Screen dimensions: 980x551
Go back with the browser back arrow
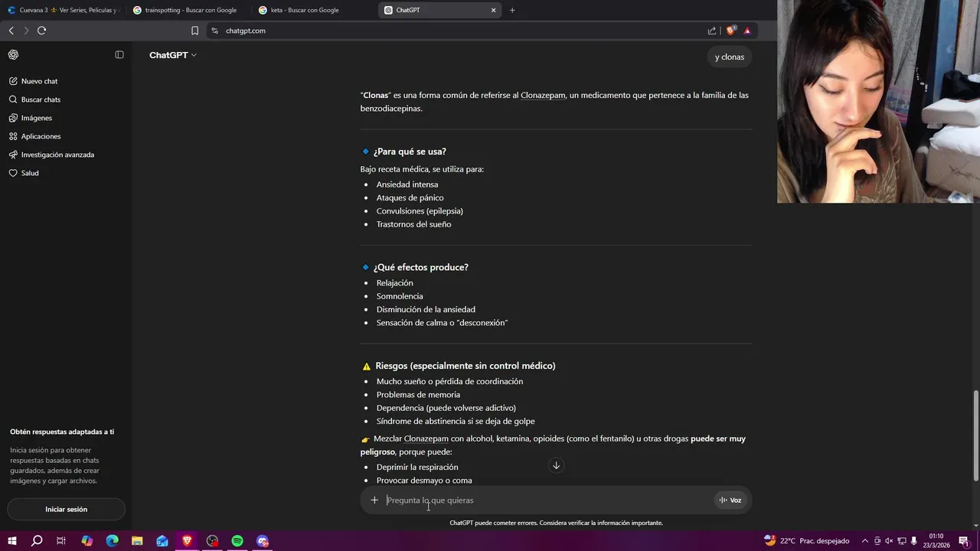(x=11, y=31)
